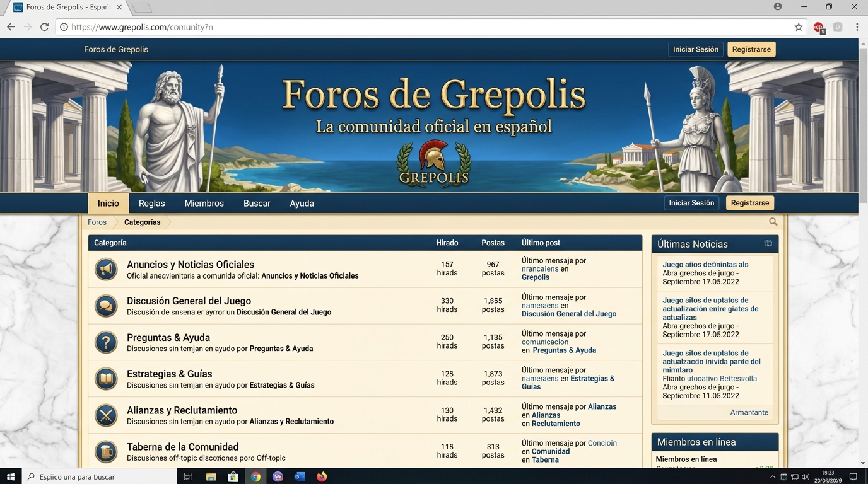Click Registrarse button in navigation bar

pyautogui.click(x=750, y=203)
